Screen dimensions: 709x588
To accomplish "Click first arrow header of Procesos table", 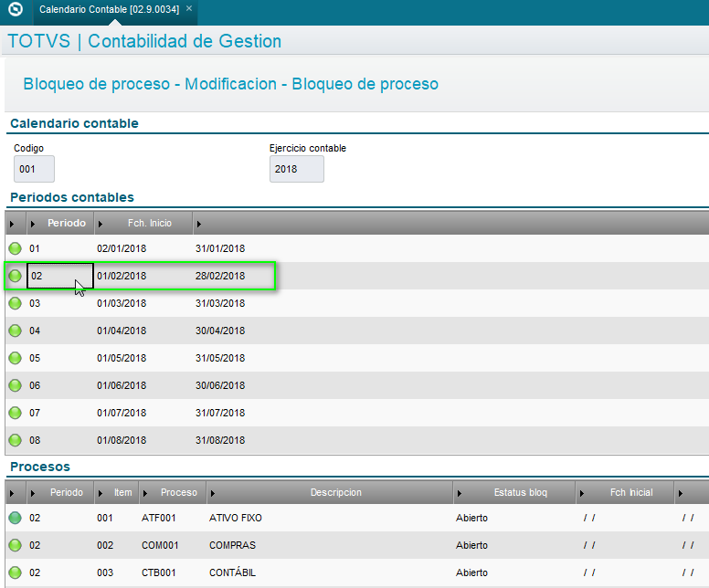I will [12, 493].
